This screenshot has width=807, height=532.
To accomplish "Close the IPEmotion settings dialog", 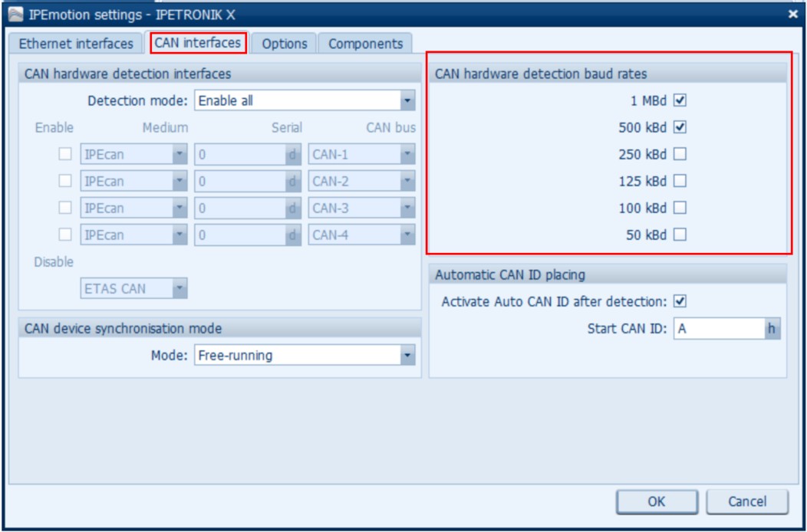I will (792, 13).
